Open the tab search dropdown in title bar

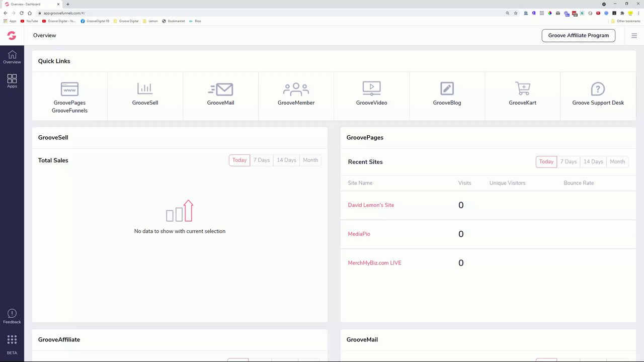pyautogui.click(x=604, y=4)
